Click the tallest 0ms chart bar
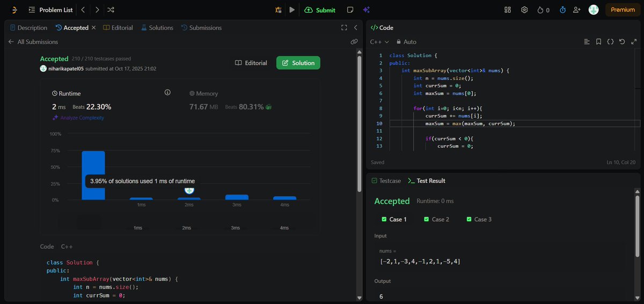 click(x=93, y=175)
